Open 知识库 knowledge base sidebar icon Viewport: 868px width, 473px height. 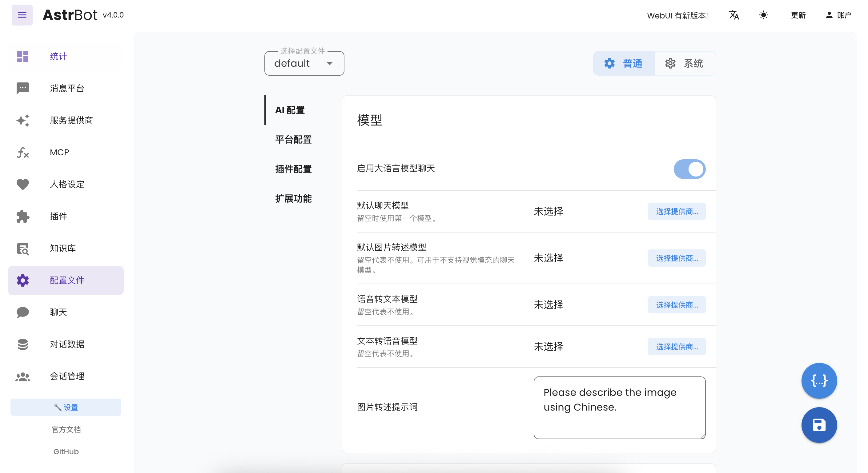point(22,248)
